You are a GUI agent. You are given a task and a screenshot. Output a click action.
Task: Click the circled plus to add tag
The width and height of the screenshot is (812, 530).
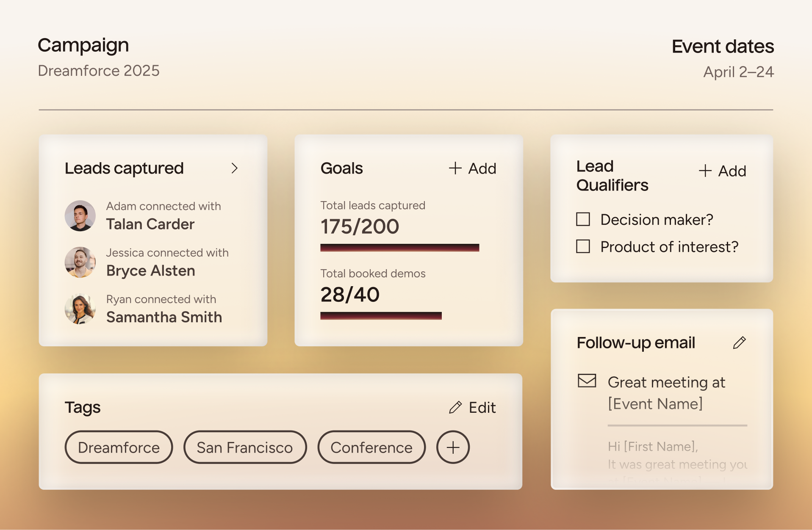[453, 447]
